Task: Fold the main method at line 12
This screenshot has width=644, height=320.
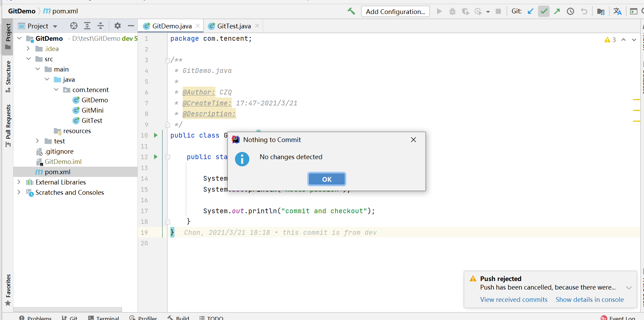Action: (168, 157)
